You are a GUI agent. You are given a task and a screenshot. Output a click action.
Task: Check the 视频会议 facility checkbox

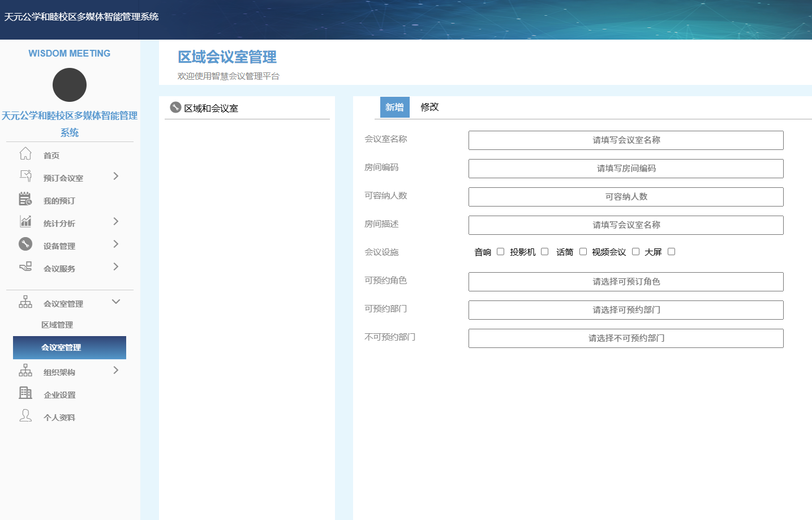[x=635, y=252]
